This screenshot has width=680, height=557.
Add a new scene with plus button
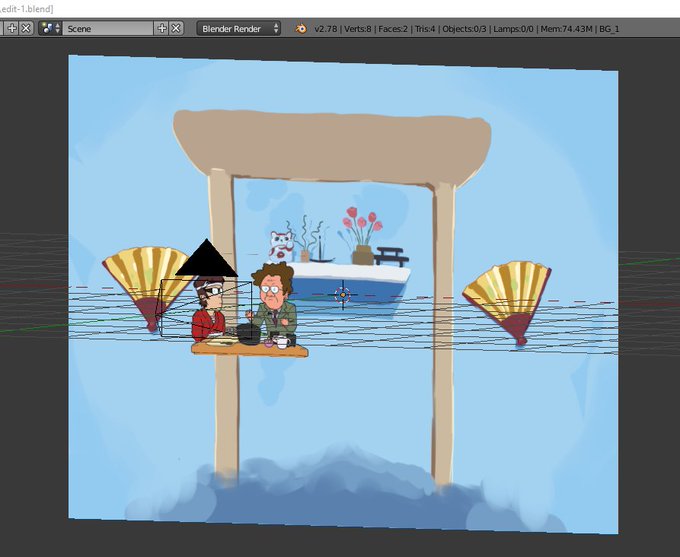tap(162, 29)
